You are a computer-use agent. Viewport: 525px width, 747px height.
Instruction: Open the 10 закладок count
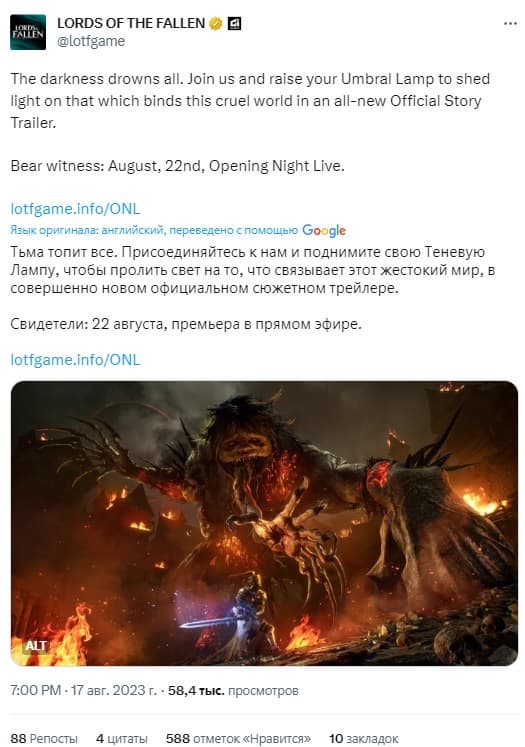(x=363, y=738)
